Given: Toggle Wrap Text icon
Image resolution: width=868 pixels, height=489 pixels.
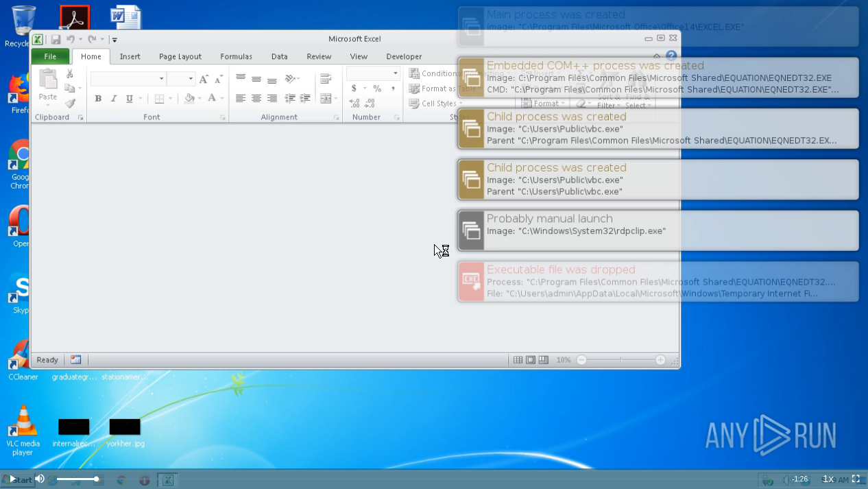Looking at the screenshot, I should 326,79.
